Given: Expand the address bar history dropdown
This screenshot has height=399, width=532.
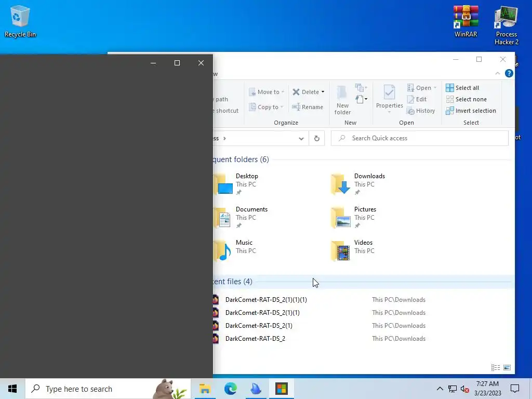Looking at the screenshot, I should 301,138.
